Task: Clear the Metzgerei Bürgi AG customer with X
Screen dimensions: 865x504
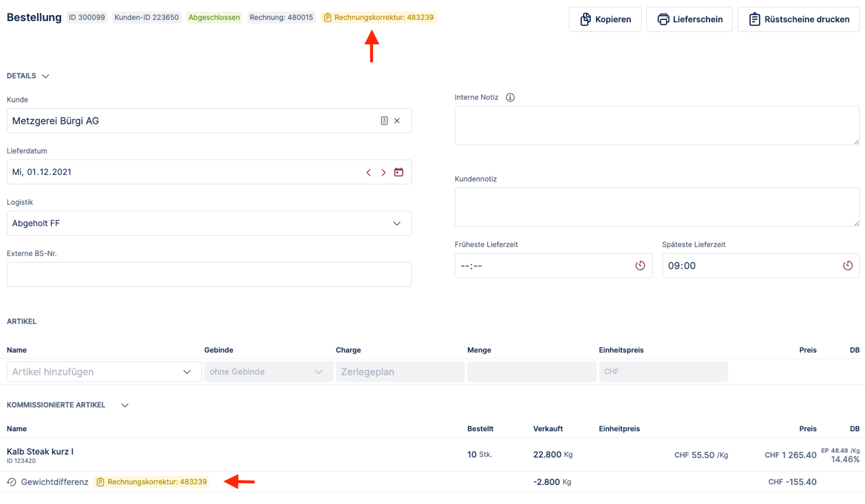Action: tap(397, 121)
